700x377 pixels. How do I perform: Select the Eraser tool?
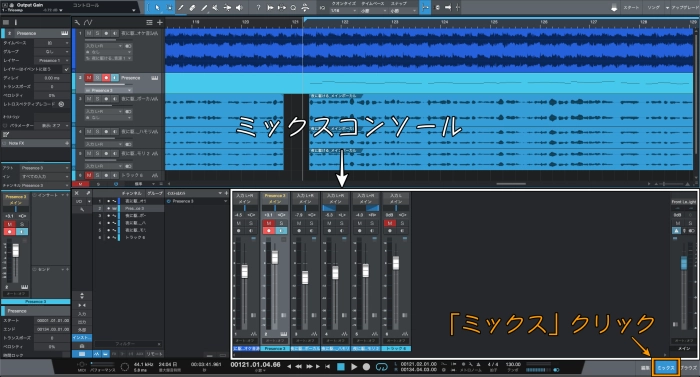point(192,7)
